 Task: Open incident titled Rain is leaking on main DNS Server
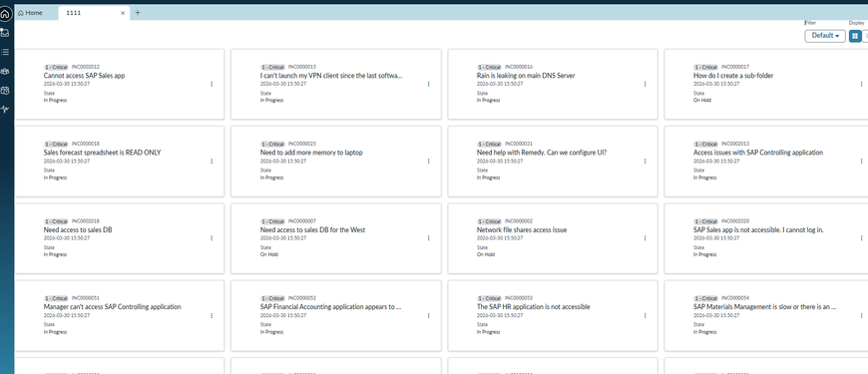pos(526,75)
